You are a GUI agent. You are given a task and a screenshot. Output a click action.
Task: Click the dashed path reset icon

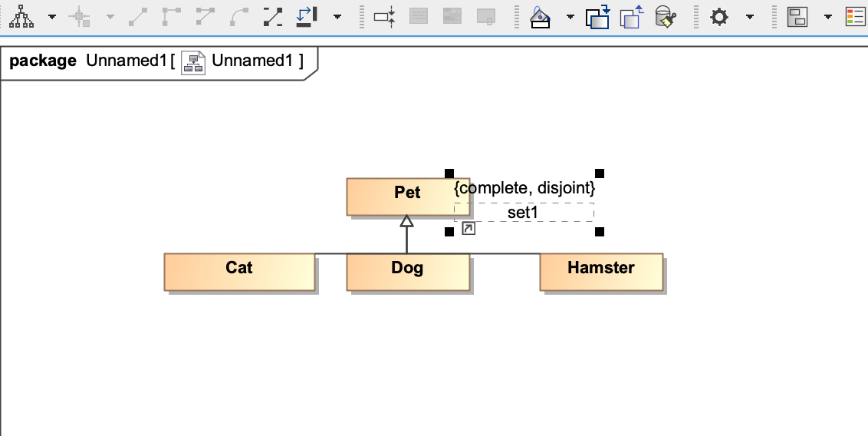pos(272,17)
